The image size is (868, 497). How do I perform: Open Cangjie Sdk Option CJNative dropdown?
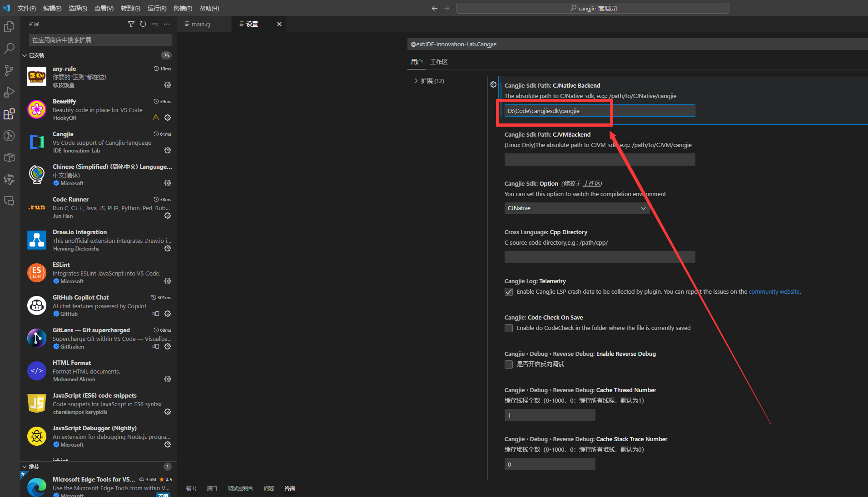(x=577, y=208)
